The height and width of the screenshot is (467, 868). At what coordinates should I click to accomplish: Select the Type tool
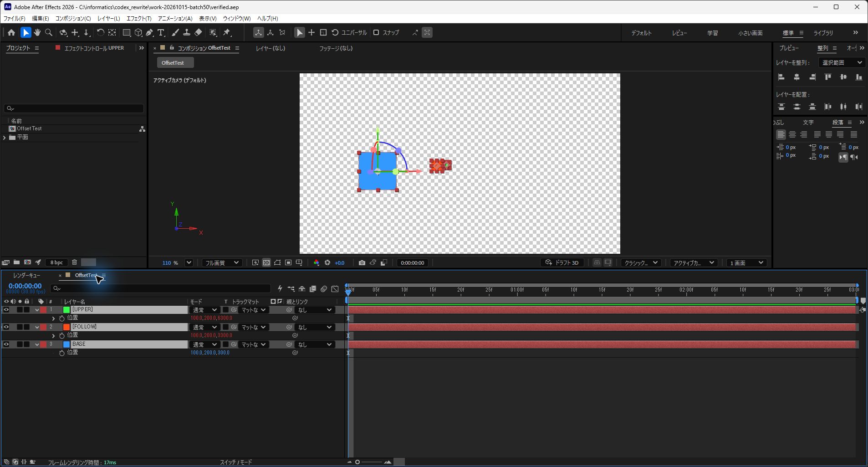161,32
